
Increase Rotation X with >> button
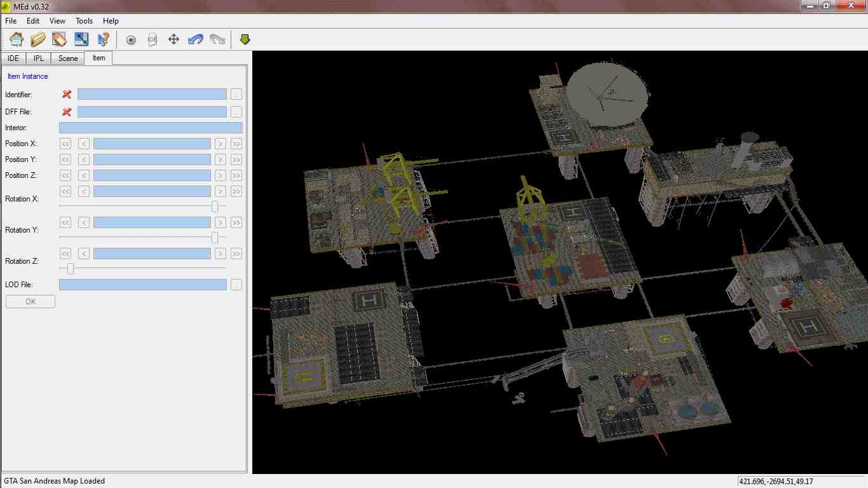coord(236,191)
